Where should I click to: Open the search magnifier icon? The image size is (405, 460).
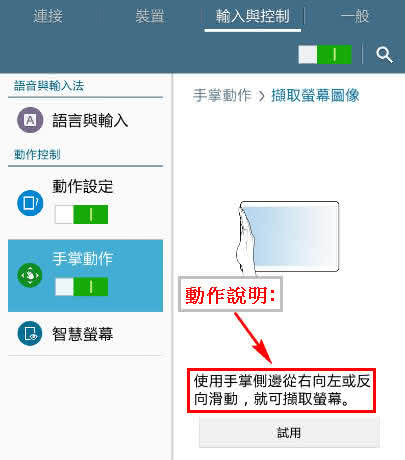click(x=384, y=55)
